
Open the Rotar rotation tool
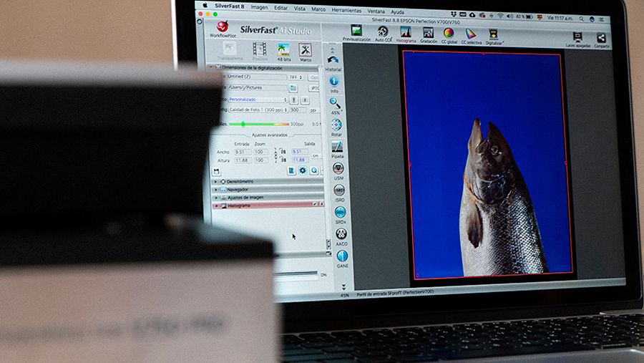(336, 125)
